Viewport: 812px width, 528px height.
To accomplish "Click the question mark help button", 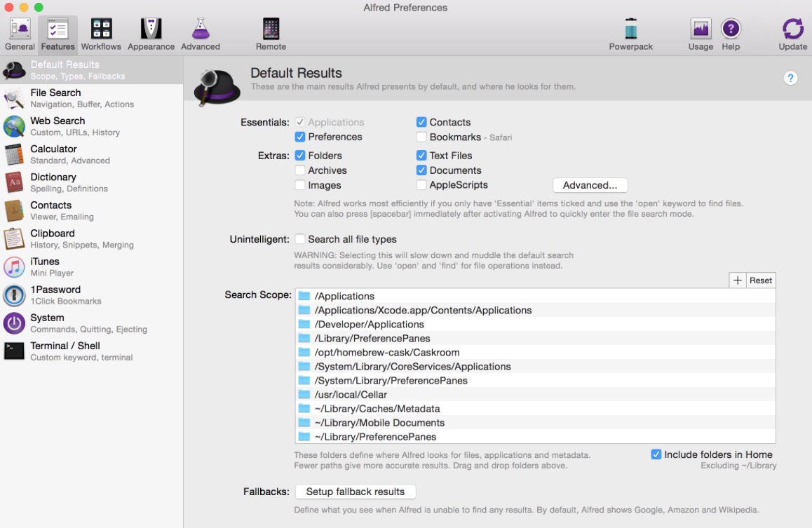I will [x=790, y=78].
